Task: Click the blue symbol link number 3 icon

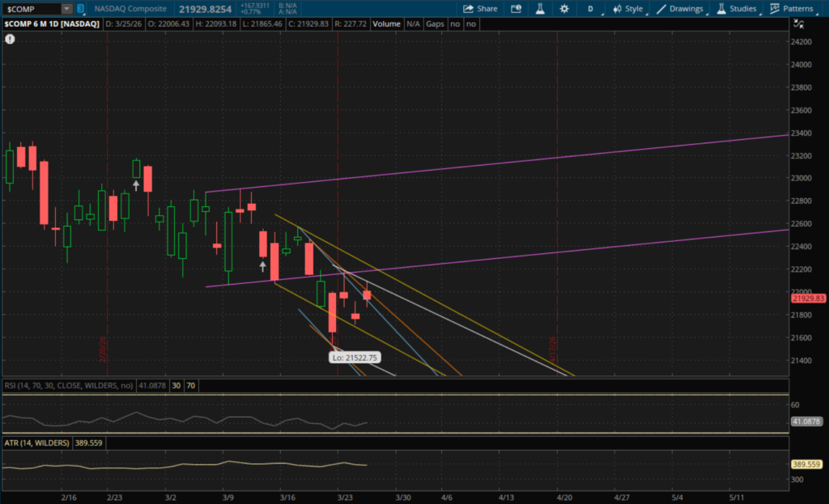Action: (80, 9)
